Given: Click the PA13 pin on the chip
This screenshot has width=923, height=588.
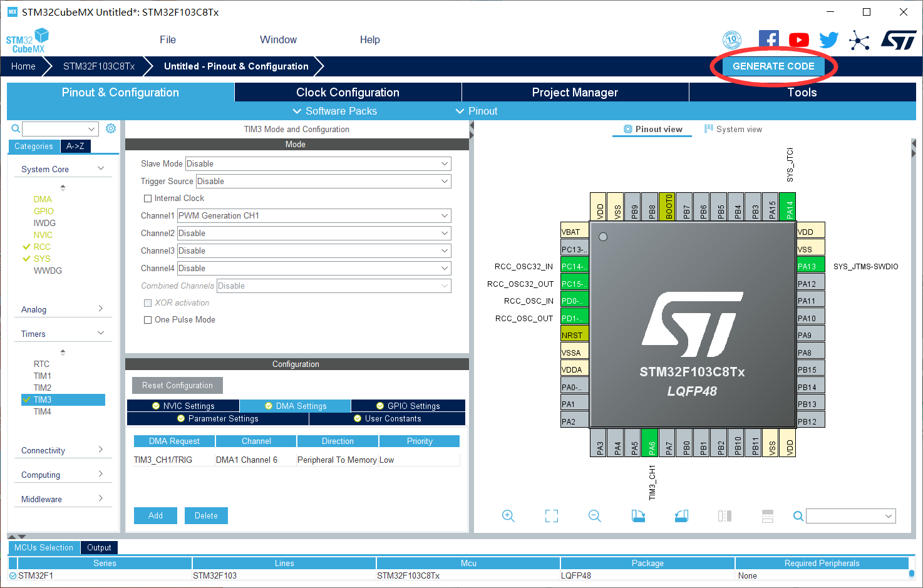Looking at the screenshot, I should 810,266.
